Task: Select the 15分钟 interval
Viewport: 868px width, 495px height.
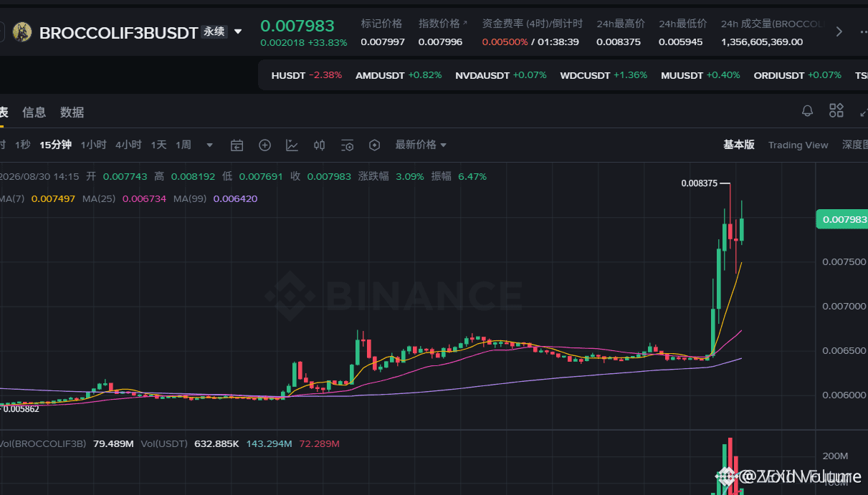Action: 55,145
